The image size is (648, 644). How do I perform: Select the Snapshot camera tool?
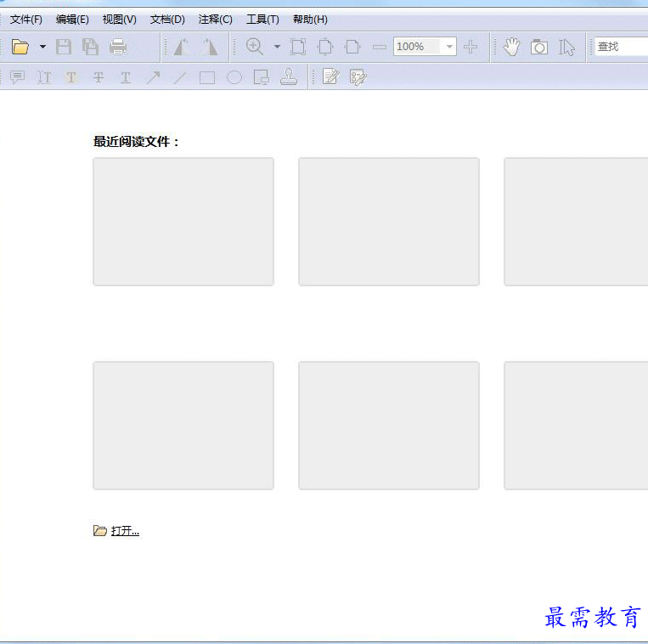[539, 47]
